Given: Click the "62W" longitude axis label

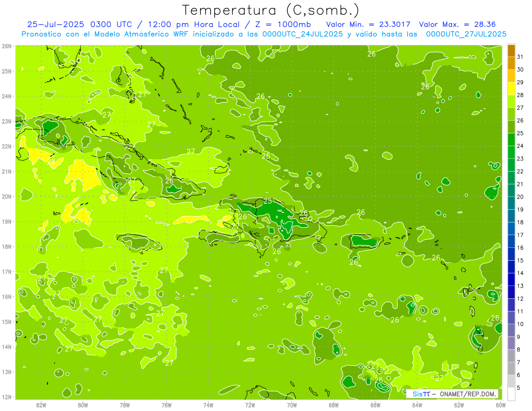Looking at the screenshot, I should pos(459,405).
